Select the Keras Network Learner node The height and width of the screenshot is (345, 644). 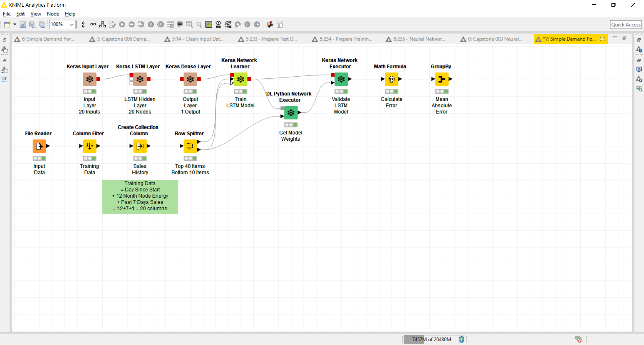coord(240,79)
